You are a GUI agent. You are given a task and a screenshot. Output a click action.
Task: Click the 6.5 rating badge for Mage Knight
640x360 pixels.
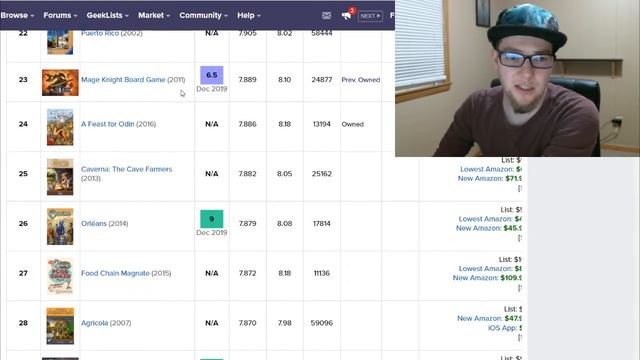211,75
